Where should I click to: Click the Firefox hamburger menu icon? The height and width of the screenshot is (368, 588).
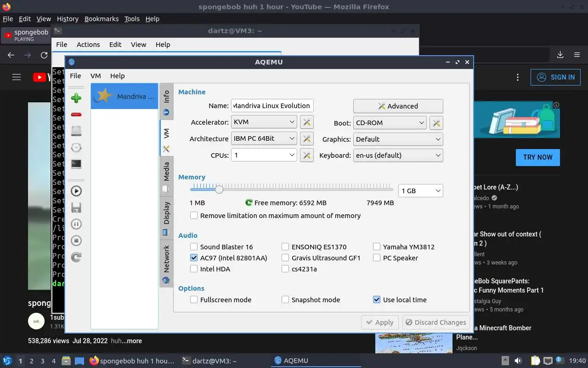pyautogui.click(x=577, y=55)
